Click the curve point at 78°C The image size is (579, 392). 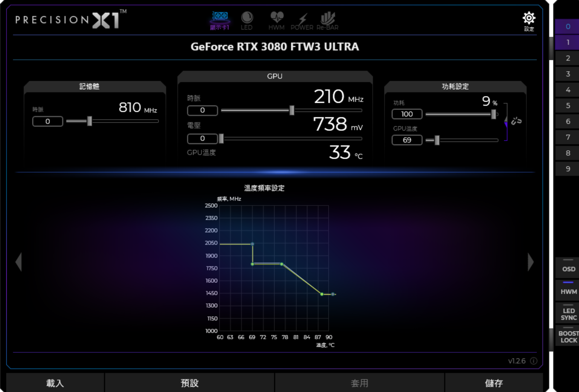point(282,264)
